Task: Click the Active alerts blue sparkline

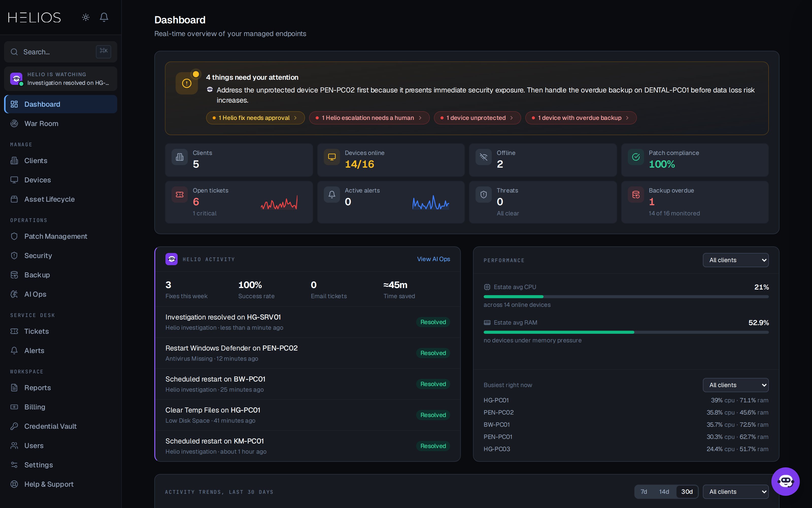Action: [431, 203]
